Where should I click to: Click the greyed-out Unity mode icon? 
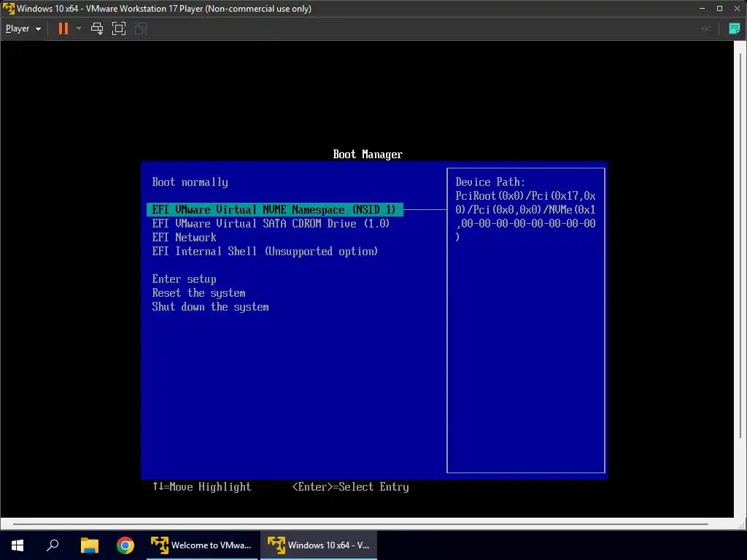(x=141, y=28)
